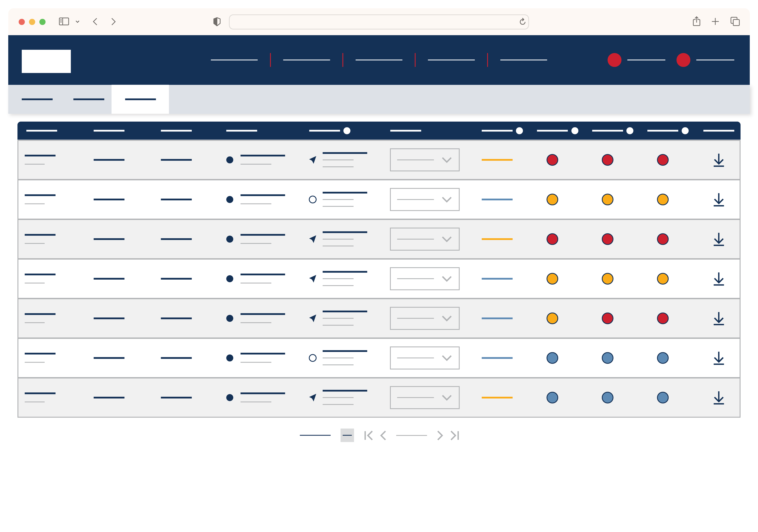Go to the previous pagination page
The image size is (758, 532).
click(x=383, y=436)
